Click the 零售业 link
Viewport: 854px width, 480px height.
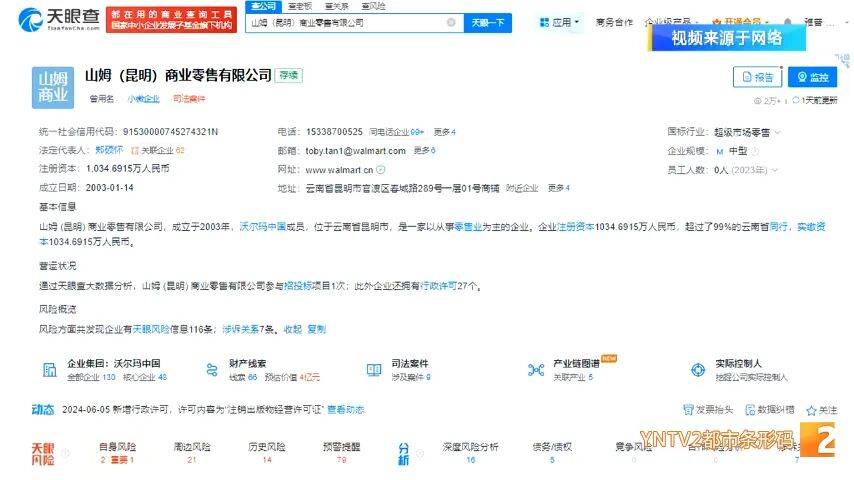(468, 226)
